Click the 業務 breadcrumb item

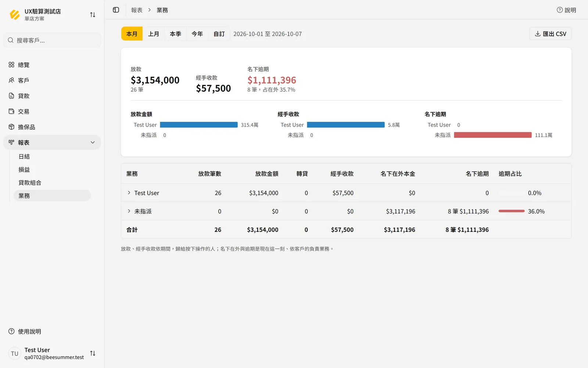coord(162,10)
